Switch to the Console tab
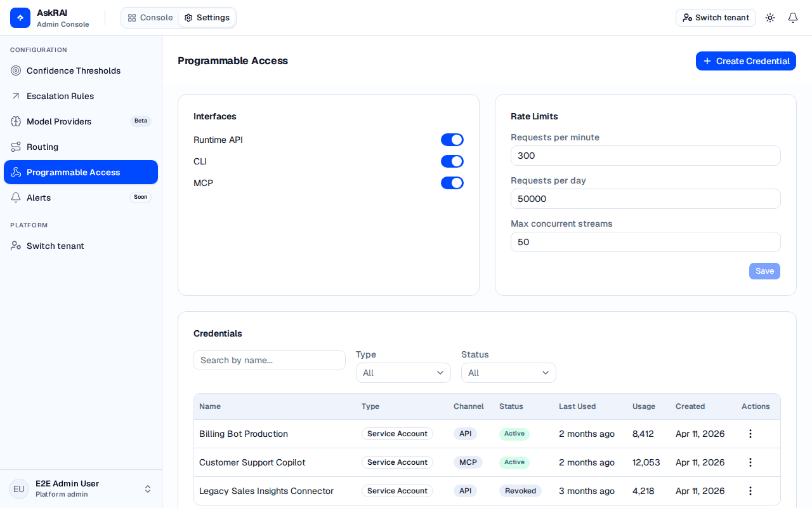This screenshot has width=812, height=508. point(150,18)
